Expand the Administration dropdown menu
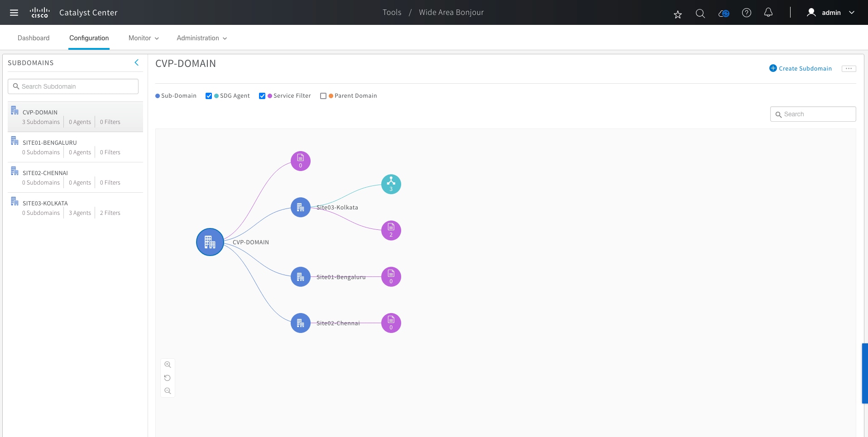Image resolution: width=868 pixels, height=437 pixels. pyautogui.click(x=201, y=38)
